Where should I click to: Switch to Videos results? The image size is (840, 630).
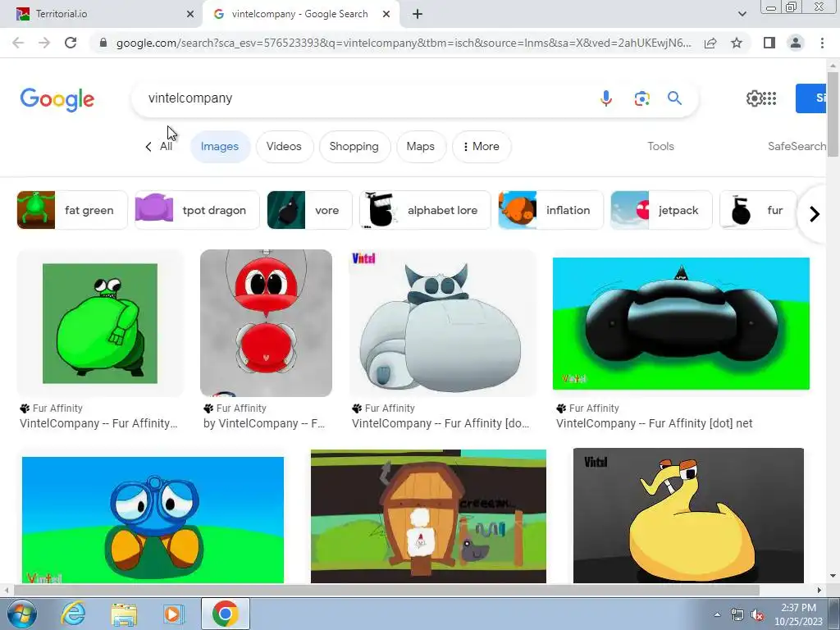284,147
